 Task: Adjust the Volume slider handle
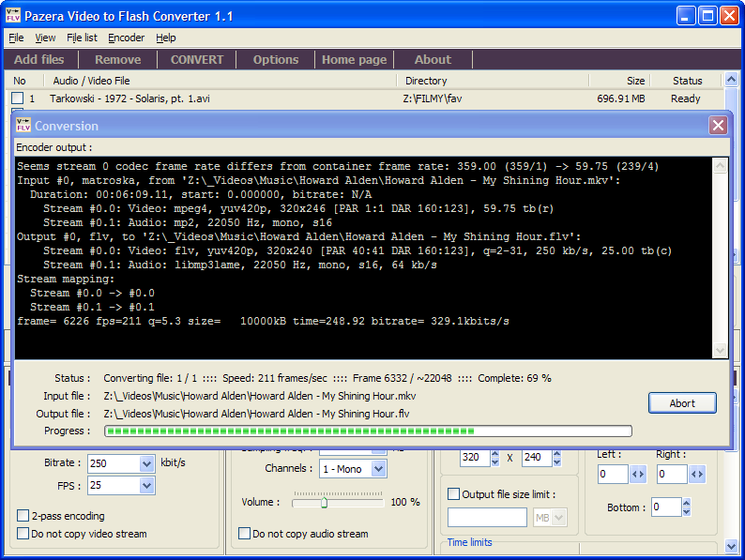(324, 503)
